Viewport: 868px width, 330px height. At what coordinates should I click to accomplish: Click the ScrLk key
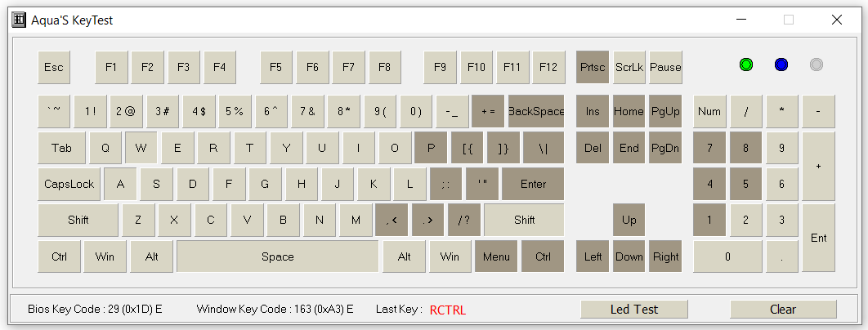[629, 67]
